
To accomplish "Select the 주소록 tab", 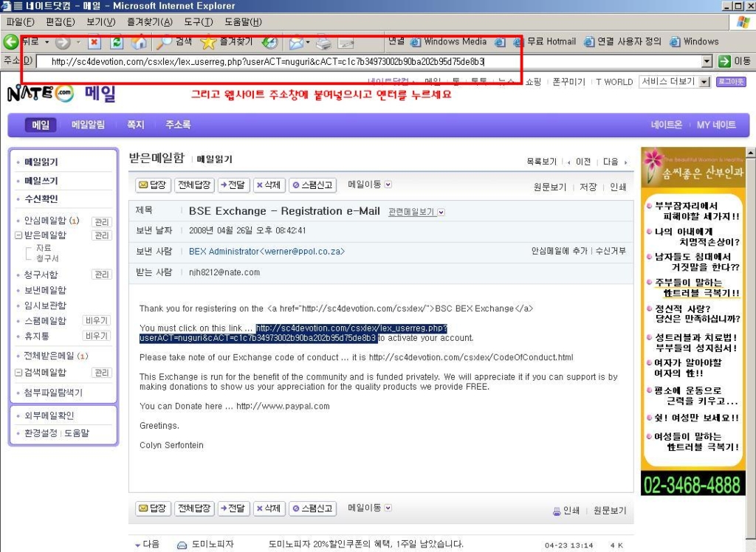I will point(178,125).
